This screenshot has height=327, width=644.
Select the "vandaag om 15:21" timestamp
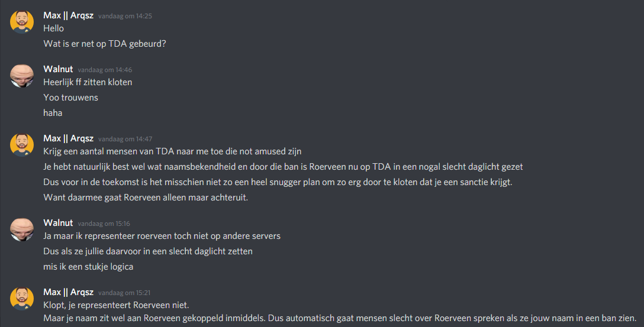(125, 293)
